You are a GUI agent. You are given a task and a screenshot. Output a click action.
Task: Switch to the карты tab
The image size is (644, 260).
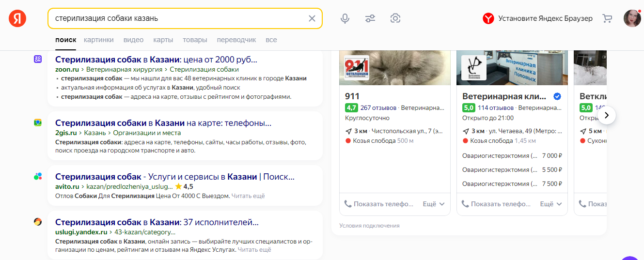point(163,40)
